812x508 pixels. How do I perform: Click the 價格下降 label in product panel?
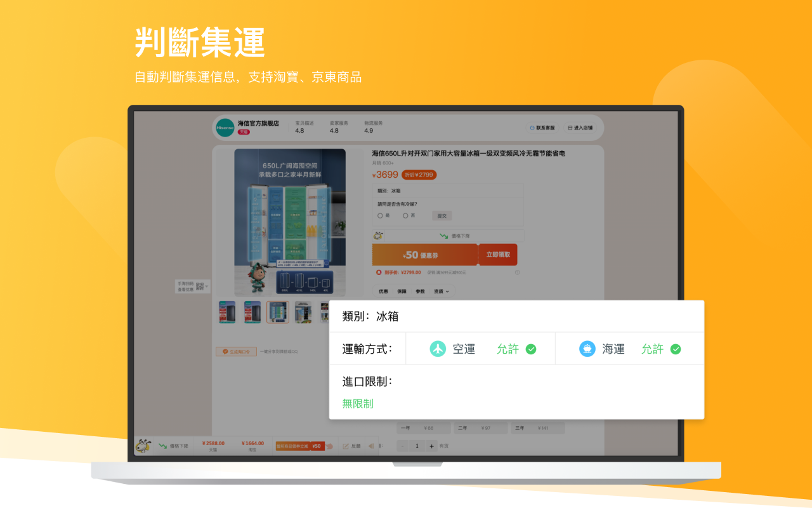tap(461, 236)
